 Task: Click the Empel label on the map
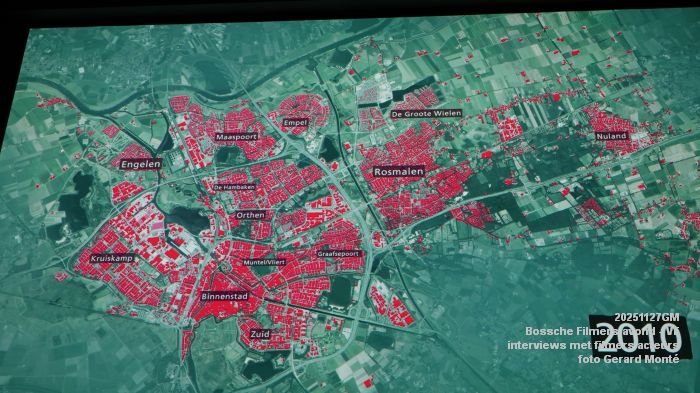click(295, 122)
